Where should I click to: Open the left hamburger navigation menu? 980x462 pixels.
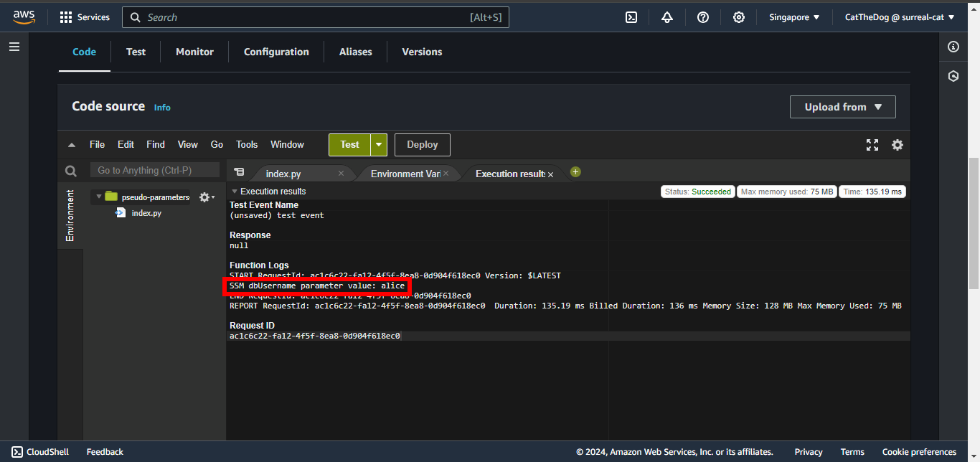(14, 47)
